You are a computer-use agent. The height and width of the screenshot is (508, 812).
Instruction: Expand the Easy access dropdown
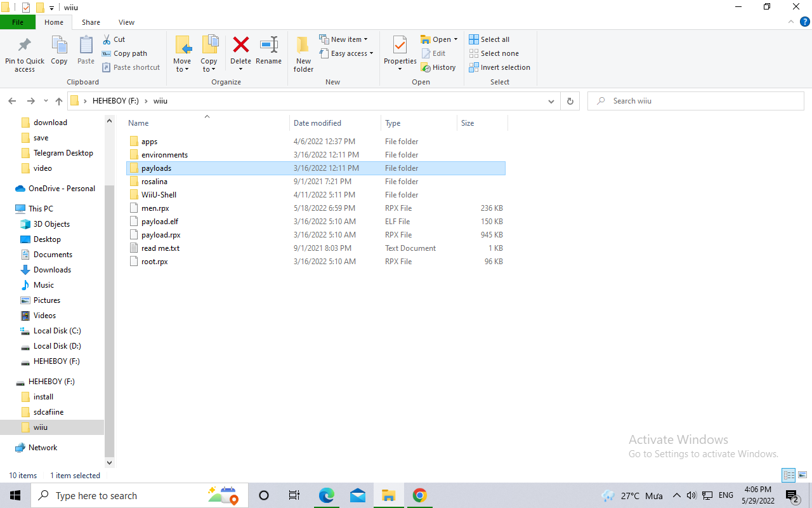346,53
